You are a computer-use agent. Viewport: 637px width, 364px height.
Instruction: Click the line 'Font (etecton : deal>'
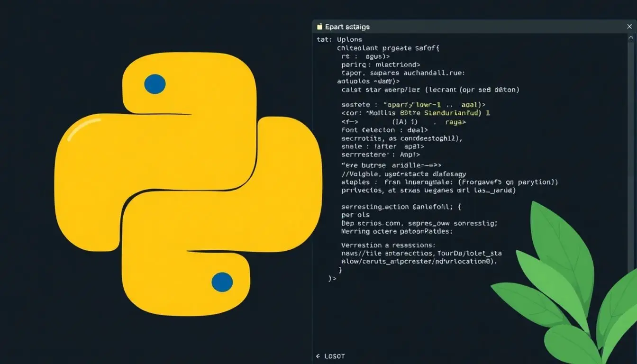pyautogui.click(x=384, y=130)
